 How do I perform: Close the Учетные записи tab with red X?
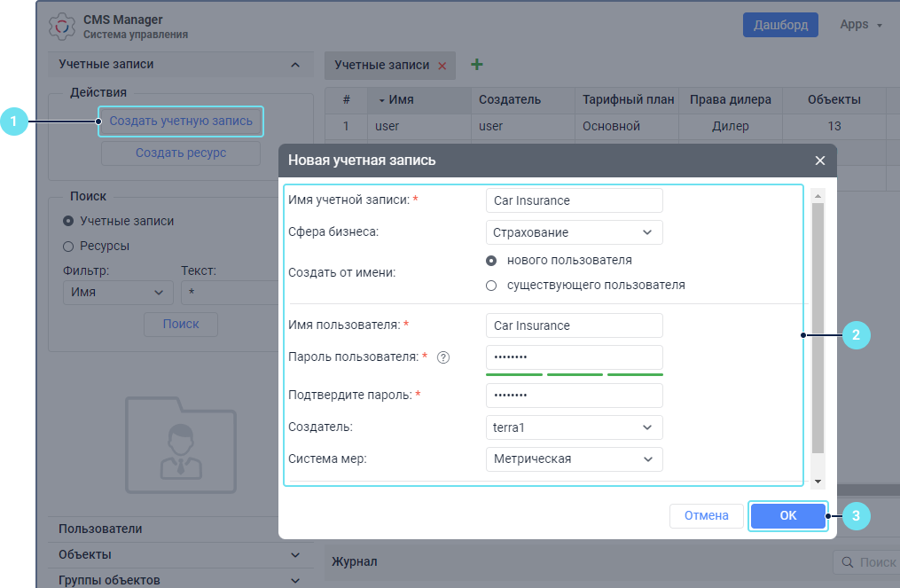(x=442, y=66)
